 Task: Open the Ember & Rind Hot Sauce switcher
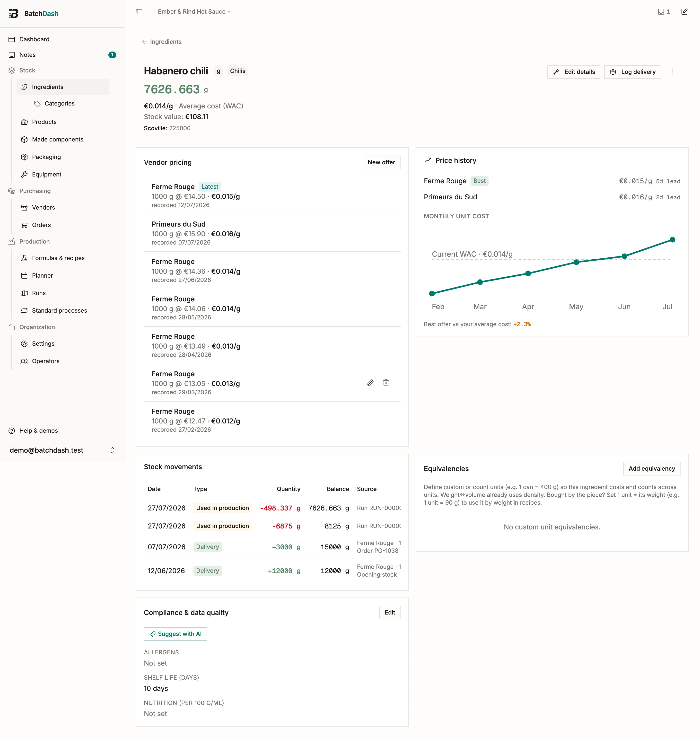194,12
